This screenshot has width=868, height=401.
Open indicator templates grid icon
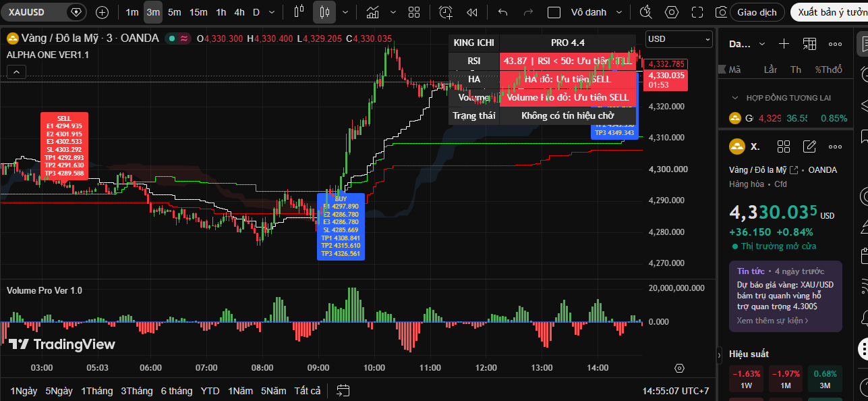coord(415,12)
